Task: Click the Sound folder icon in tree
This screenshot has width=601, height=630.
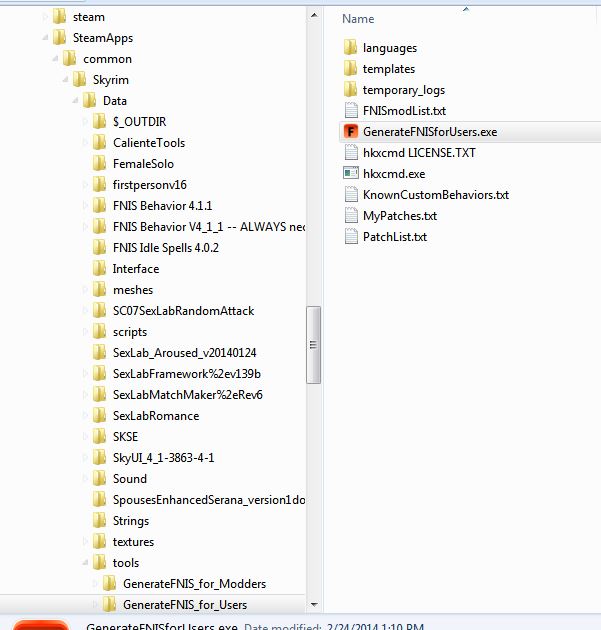Action: [x=99, y=478]
